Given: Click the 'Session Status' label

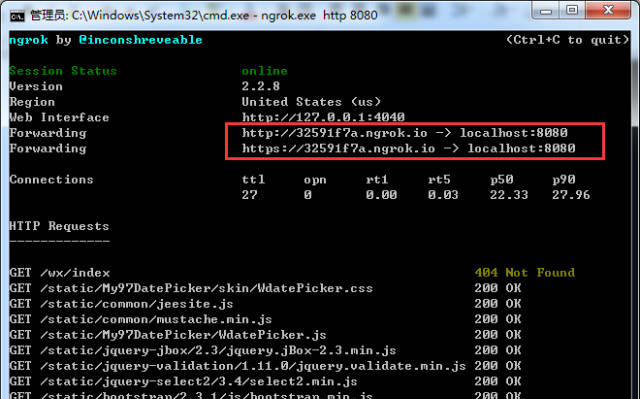Looking at the screenshot, I should pos(63,71).
